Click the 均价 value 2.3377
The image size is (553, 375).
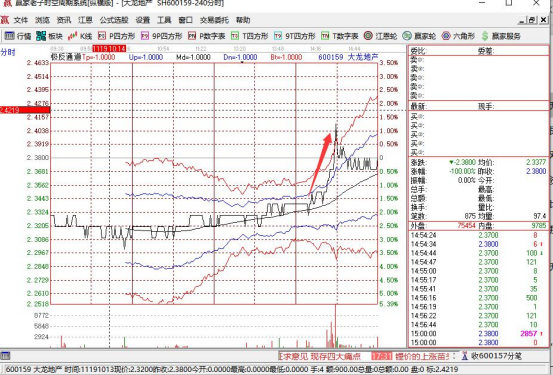[x=536, y=162]
